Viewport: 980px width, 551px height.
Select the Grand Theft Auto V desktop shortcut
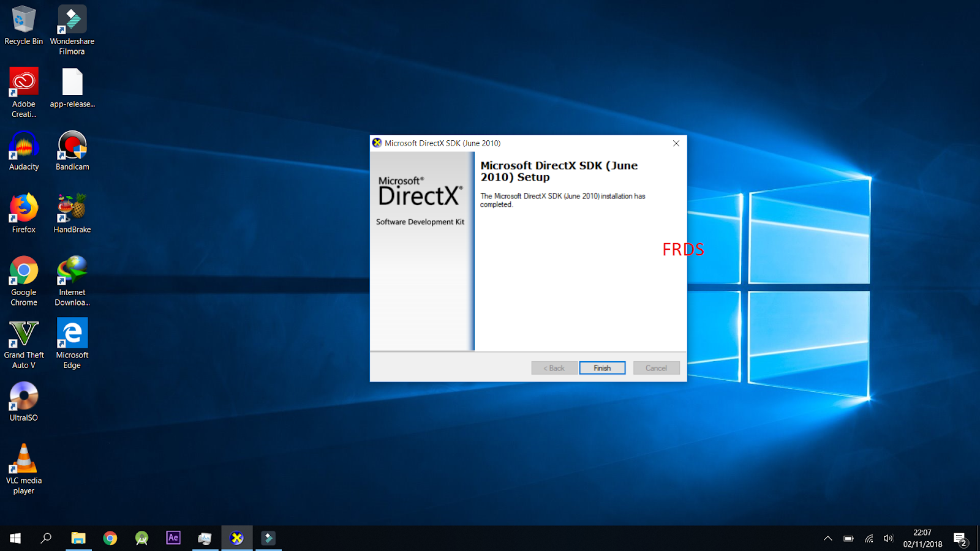pyautogui.click(x=24, y=344)
